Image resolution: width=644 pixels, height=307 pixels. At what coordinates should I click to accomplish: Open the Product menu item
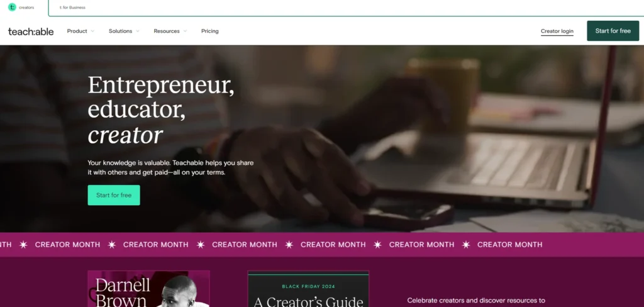77,31
